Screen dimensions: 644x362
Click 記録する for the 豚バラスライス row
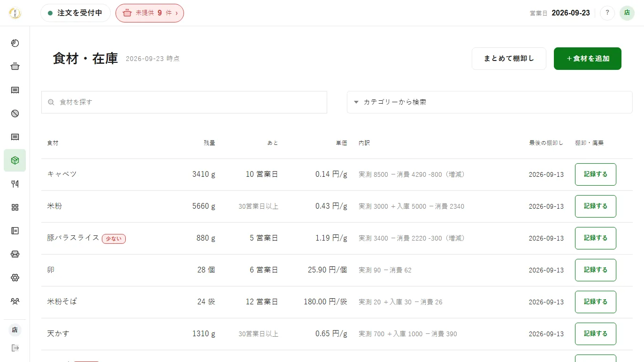pos(596,238)
